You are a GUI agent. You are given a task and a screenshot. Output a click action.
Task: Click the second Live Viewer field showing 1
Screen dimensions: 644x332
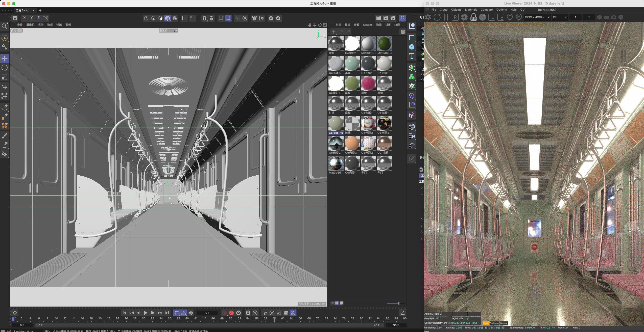click(x=589, y=17)
